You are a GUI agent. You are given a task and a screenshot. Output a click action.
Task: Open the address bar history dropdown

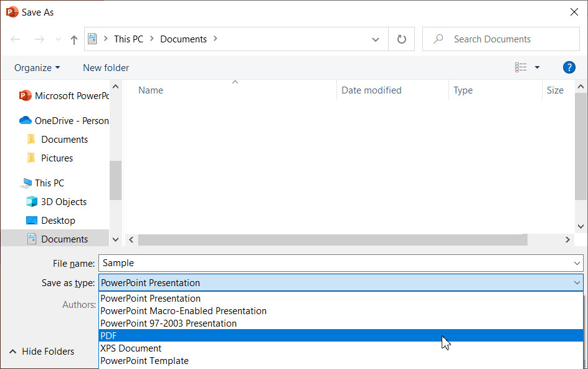click(x=376, y=39)
